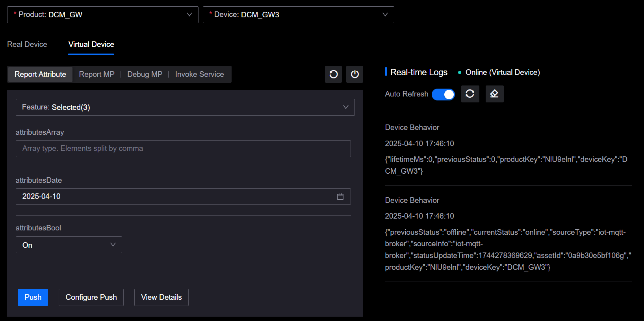Switch to the Real Device tab
644x321 pixels.
(x=27, y=45)
